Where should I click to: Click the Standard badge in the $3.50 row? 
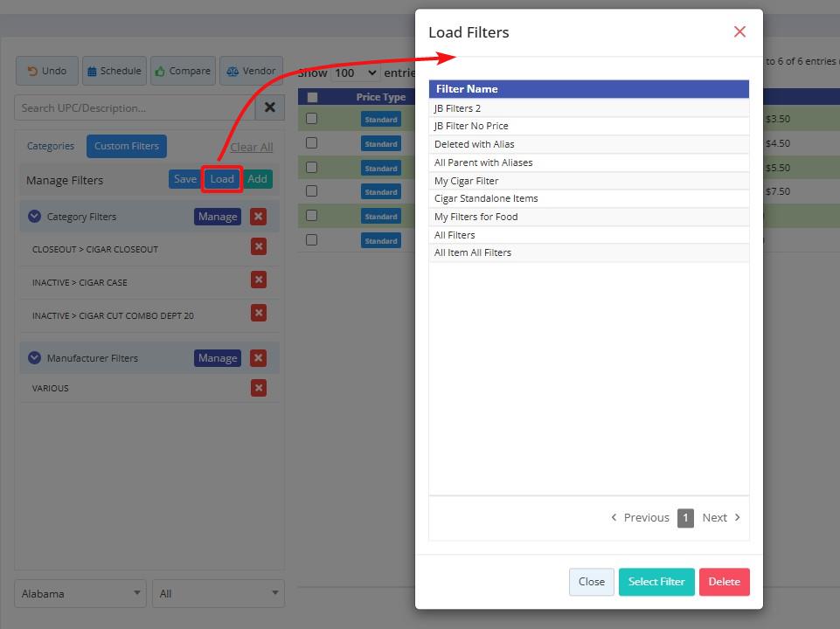point(381,120)
